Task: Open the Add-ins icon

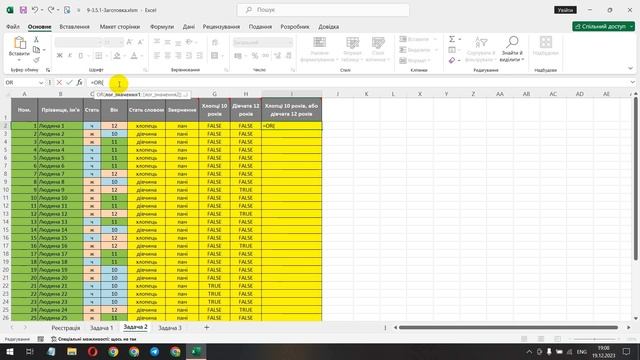Action: coord(546,42)
